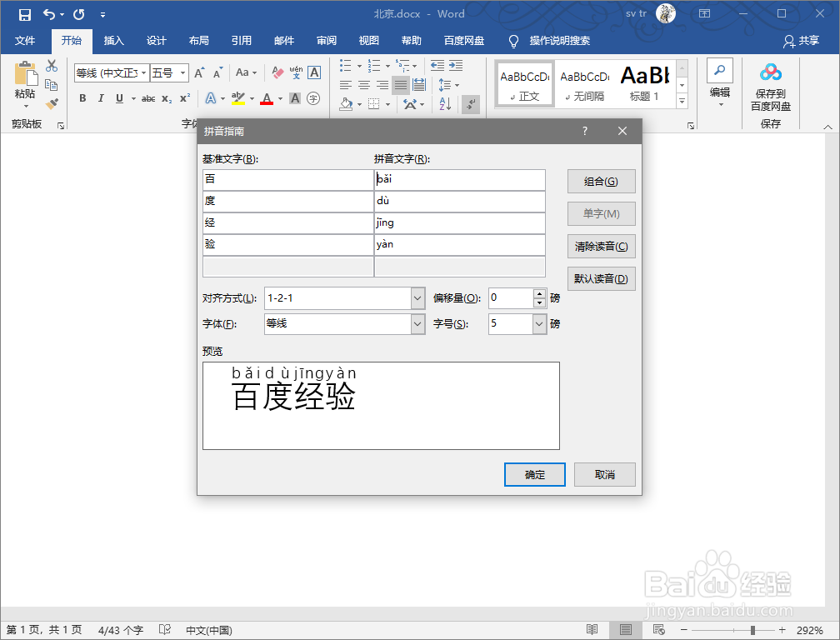
Task: Toggle Italic formatting
Action: (101, 98)
